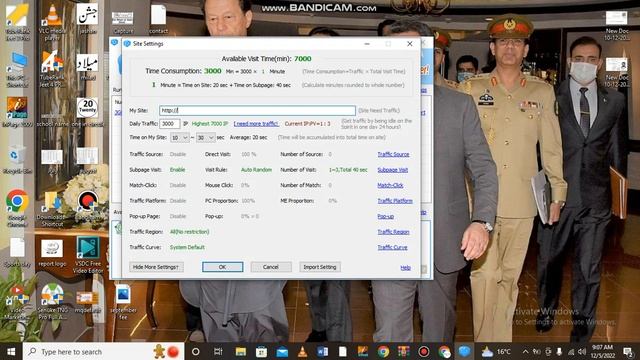This screenshot has width=640, height=360.
Task: Open the Downloads Shortcut folder icon
Action: (52, 208)
